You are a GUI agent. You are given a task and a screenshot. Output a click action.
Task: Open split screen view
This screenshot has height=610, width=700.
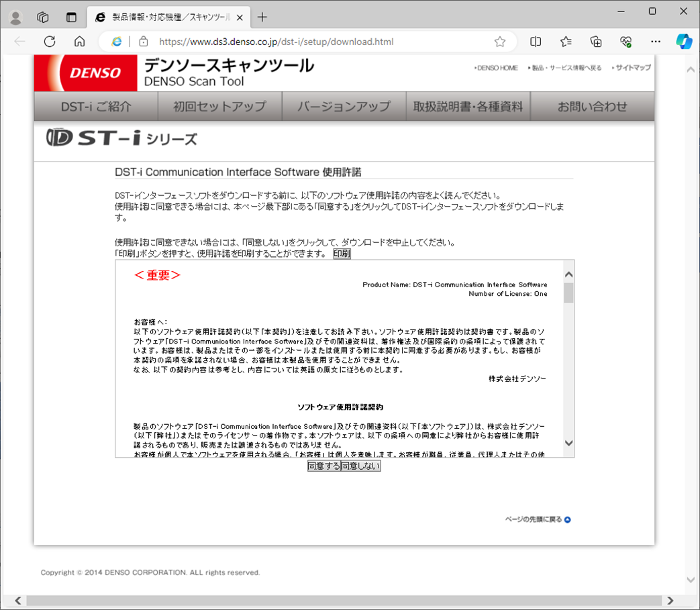pyautogui.click(x=536, y=42)
